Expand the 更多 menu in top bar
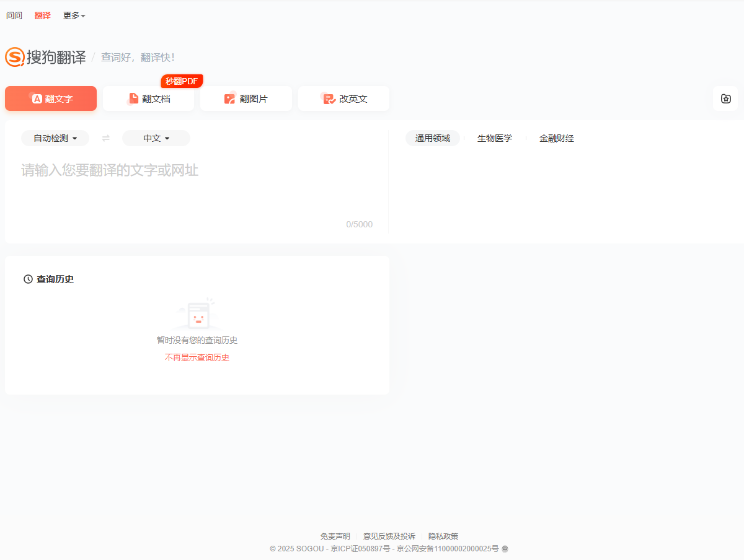 pyautogui.click(x=74, y=15)
